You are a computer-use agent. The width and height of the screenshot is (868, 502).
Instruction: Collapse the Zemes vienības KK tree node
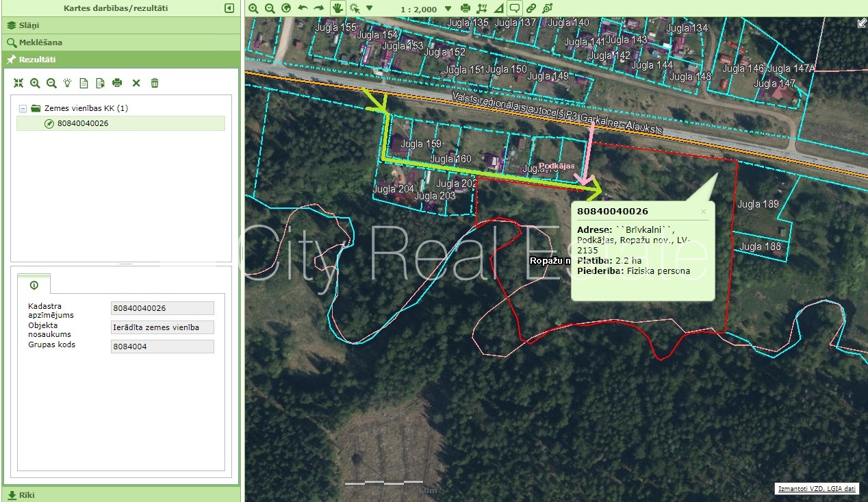[23, 108]
